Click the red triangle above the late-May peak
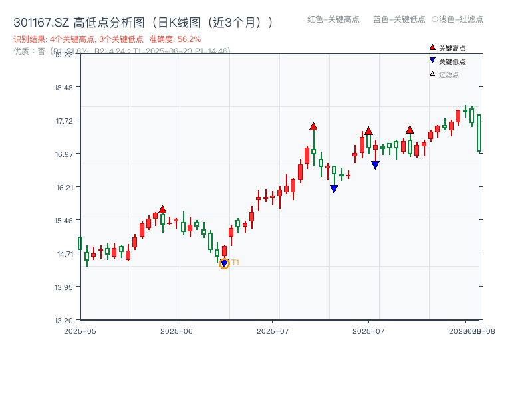The width and height of the screenshot is (532, 399). [163, 208]
